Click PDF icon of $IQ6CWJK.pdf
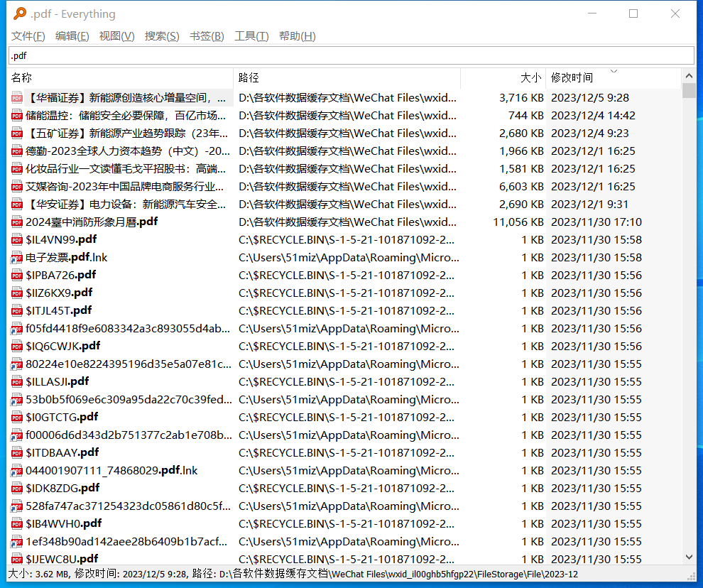Image resolution: width=703 pixels, height=588 pixels. [x=17, y=347]
